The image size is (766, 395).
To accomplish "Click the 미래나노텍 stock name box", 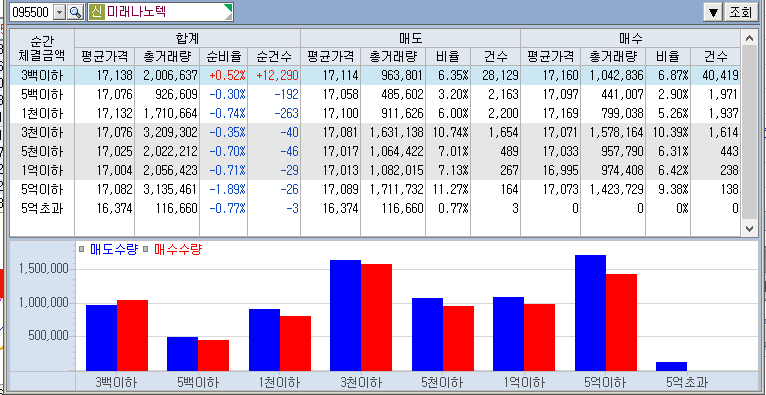I will point(160,12).
